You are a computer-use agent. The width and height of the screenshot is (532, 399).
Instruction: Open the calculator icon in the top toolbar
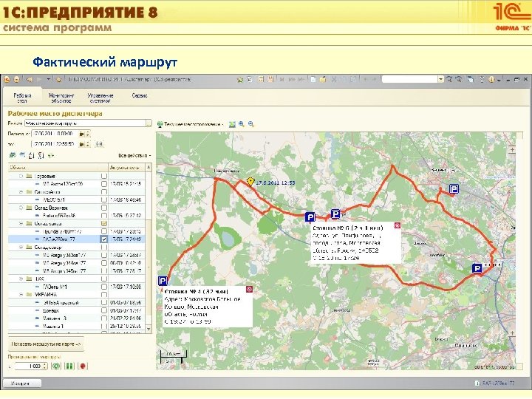coord(261,80)
